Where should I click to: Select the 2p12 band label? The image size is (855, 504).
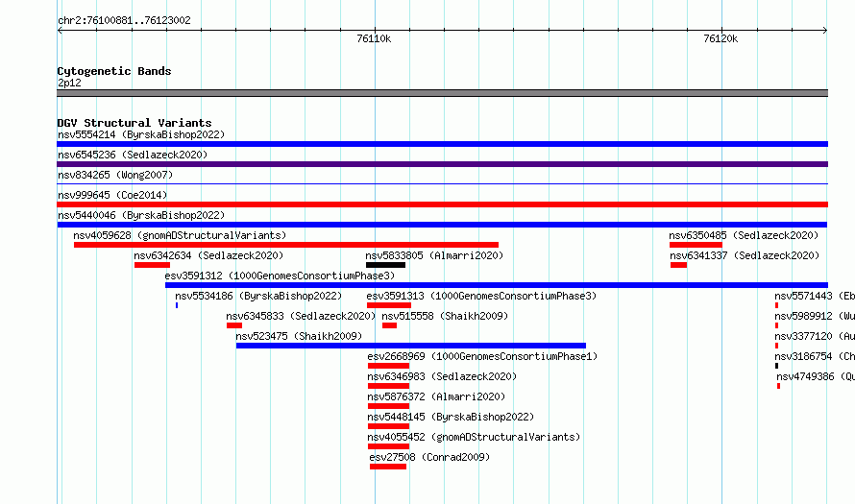tap(69, 83)
